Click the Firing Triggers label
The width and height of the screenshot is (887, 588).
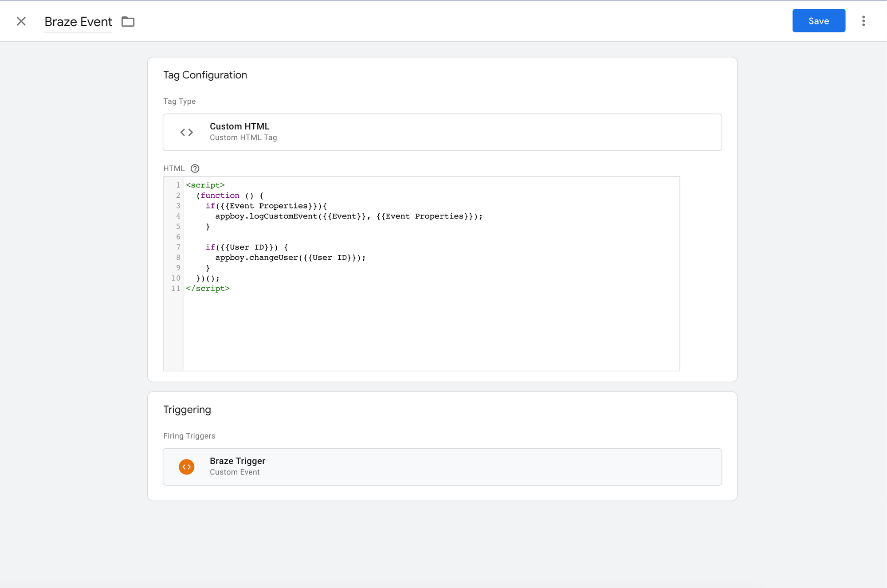click(189, 436)
